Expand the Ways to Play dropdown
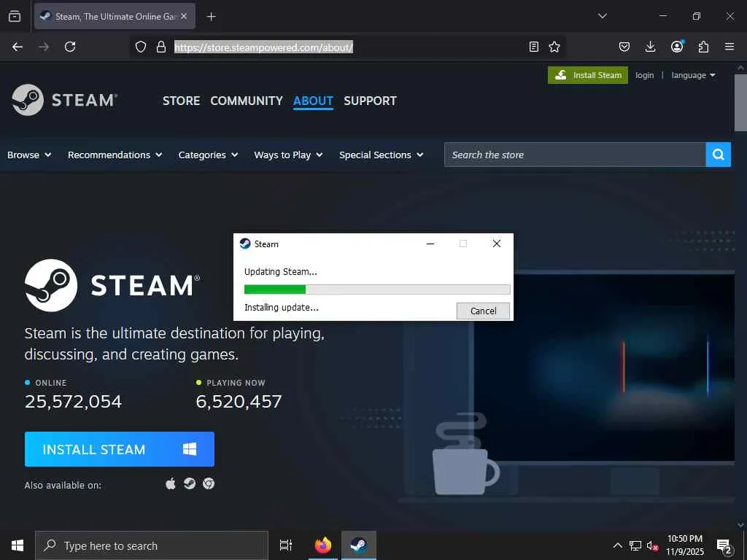 pos(288,155)
